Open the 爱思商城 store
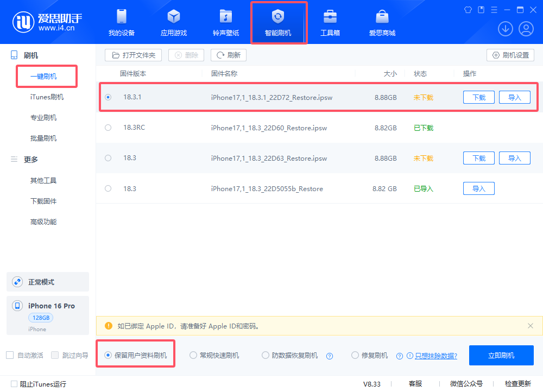The height and width of the screenshot is (392, 543). (384, 22)
